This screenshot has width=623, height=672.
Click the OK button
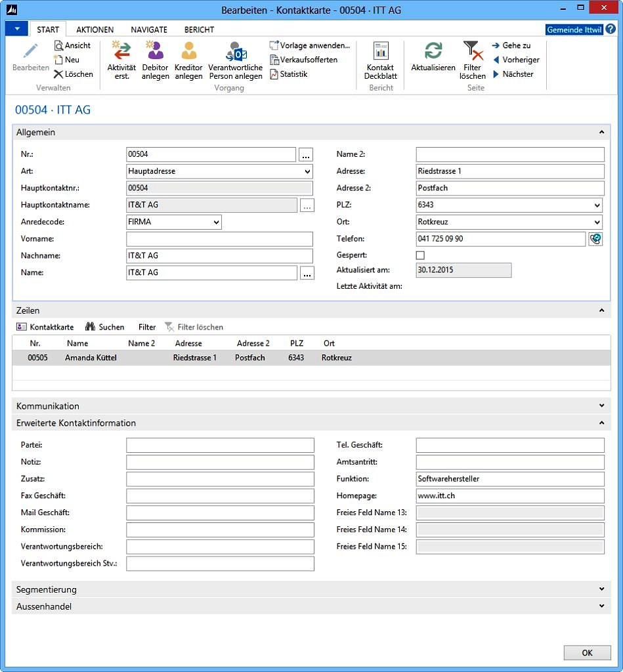point(587,653)
